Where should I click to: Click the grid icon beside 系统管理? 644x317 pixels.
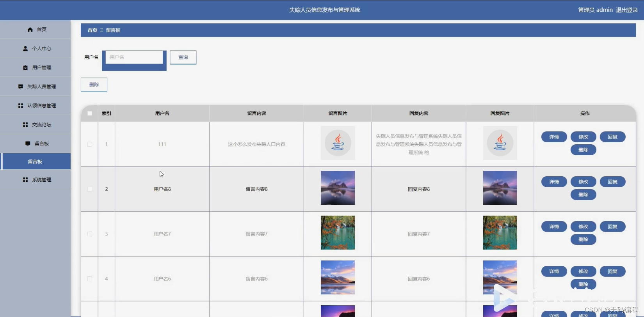[x=25, y=180]
